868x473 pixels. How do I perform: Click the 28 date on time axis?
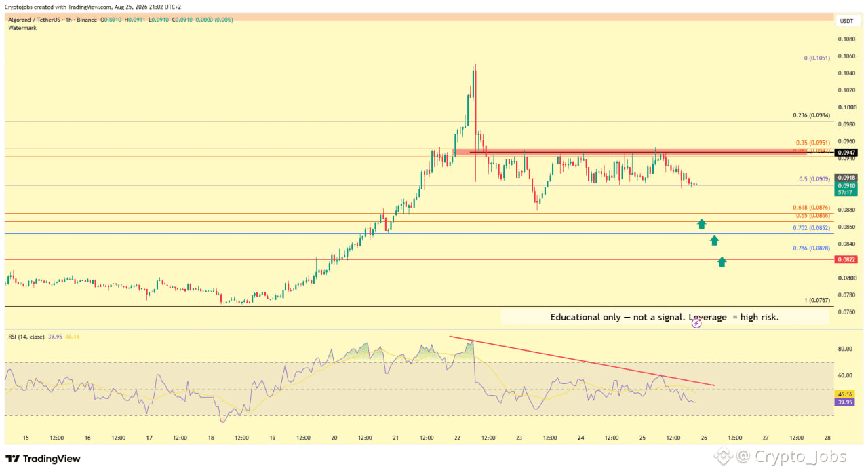click(x=827, y=438)
